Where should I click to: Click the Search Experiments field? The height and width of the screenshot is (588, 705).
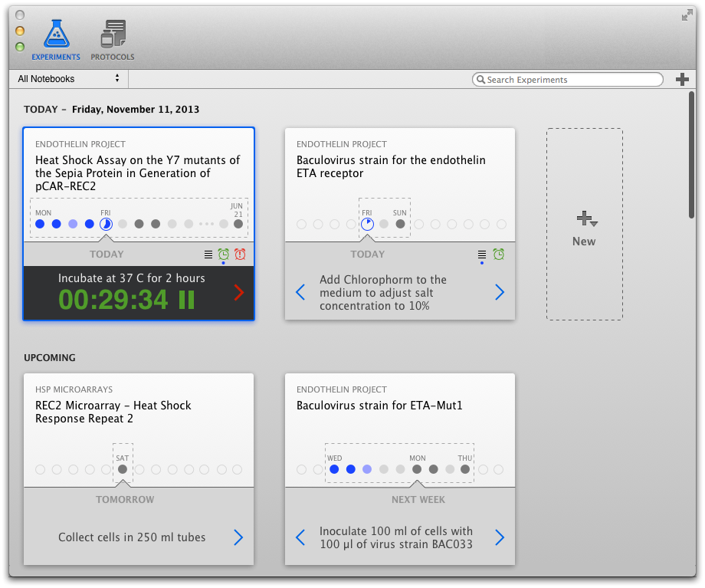(x=567, y=80)
